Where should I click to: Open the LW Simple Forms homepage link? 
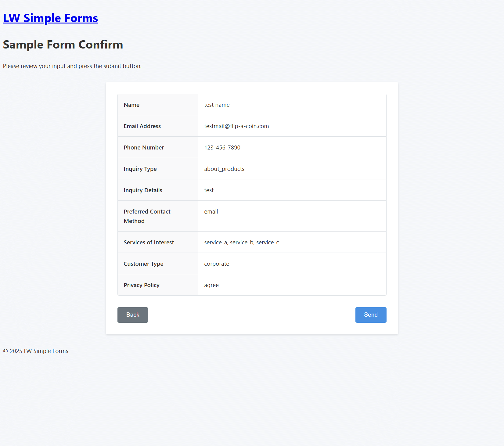click(50, 18)
